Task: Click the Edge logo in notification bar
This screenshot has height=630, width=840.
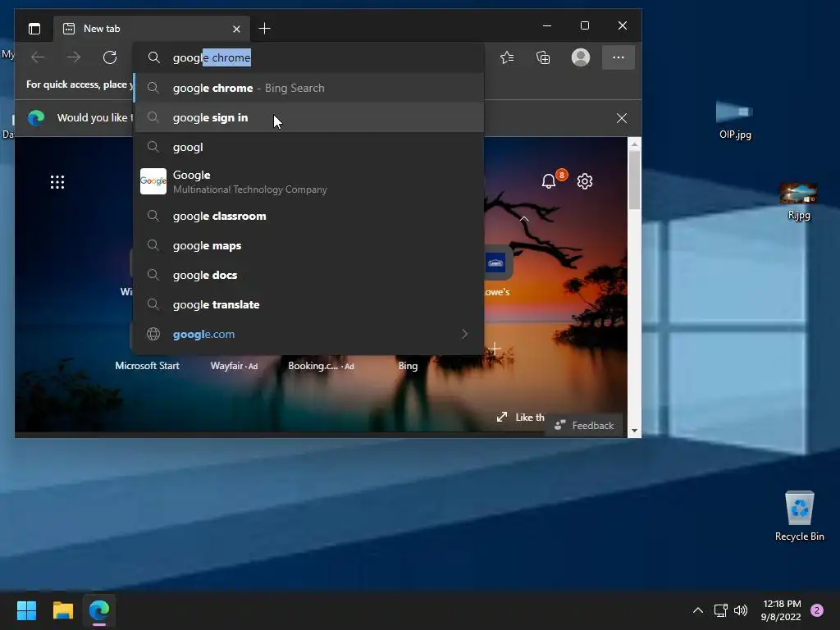Action: [x=36, y=118]
